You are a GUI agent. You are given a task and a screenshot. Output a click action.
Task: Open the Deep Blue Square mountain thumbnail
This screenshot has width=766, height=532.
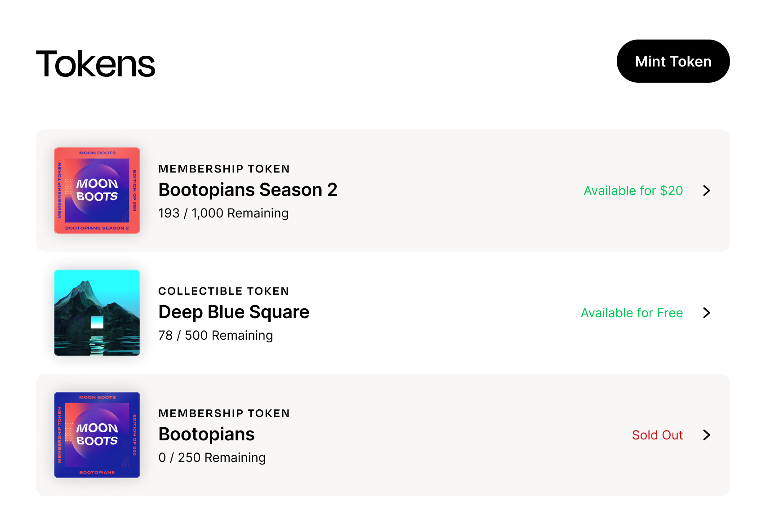(x=97, y=313)
